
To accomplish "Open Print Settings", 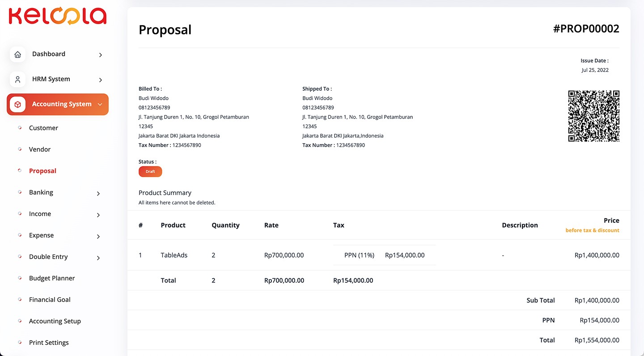I will pyautogui.click(x=49, y=343).
